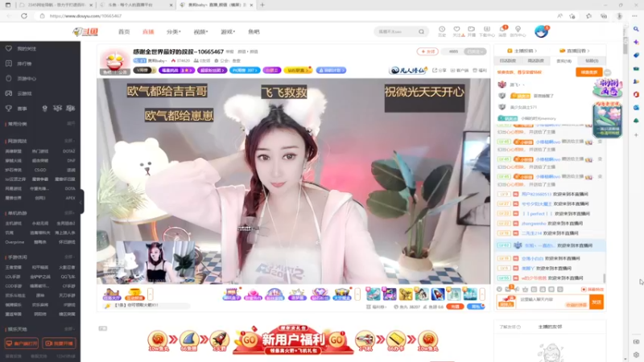Click the emoji icon in chat toolbar
This screenshot has width=644, height=362.
[499, 290]
